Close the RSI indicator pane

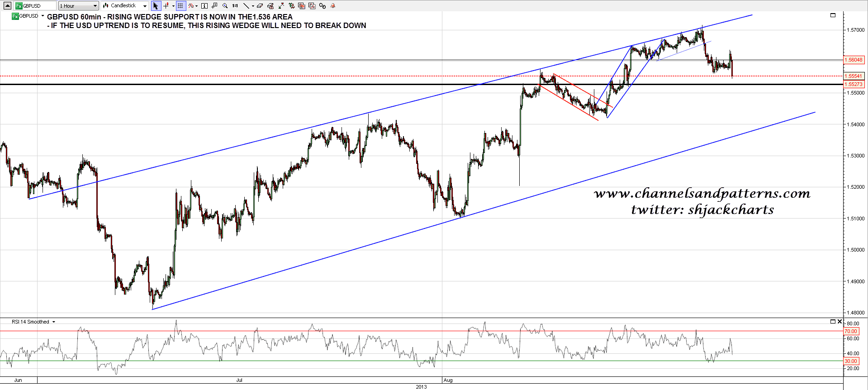click(x=840, y=322)
